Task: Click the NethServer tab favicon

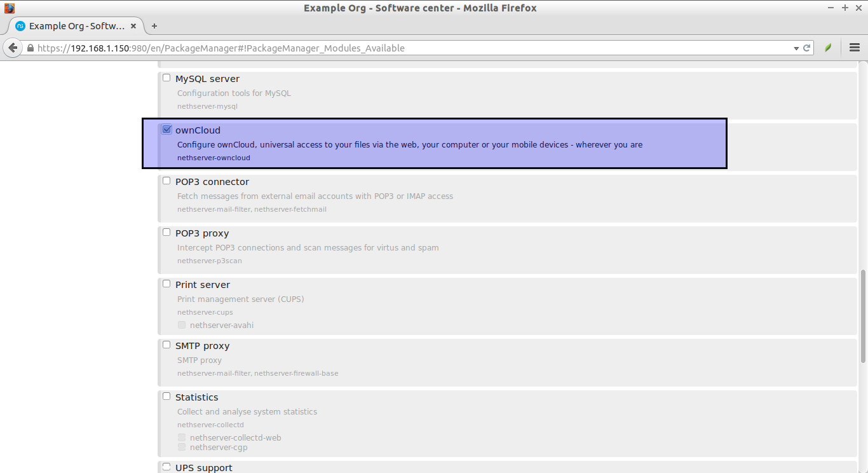Action: pos(20,26)
